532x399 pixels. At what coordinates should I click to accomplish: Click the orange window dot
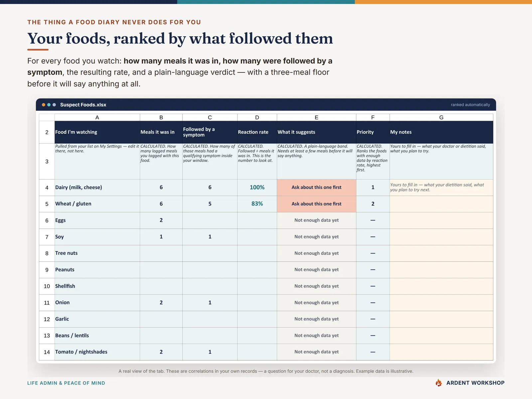(x=44, y=105)
